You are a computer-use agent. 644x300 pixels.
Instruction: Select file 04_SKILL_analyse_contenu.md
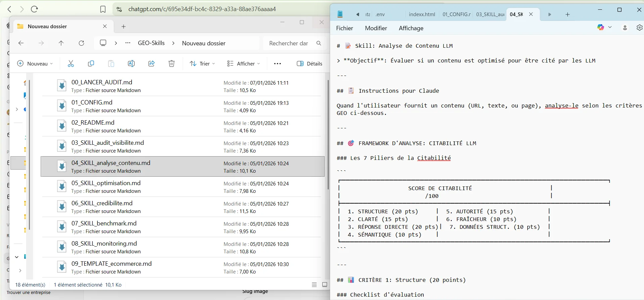[183, 166]
